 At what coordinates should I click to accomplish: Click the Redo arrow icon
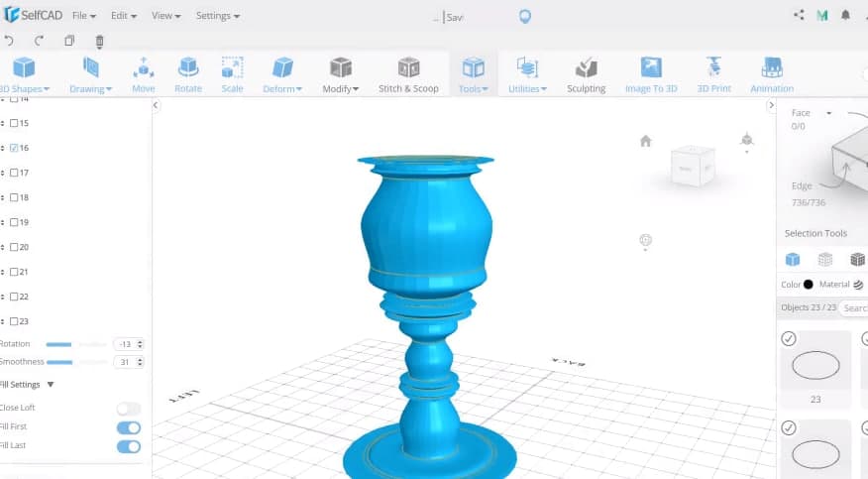[39, 41]
